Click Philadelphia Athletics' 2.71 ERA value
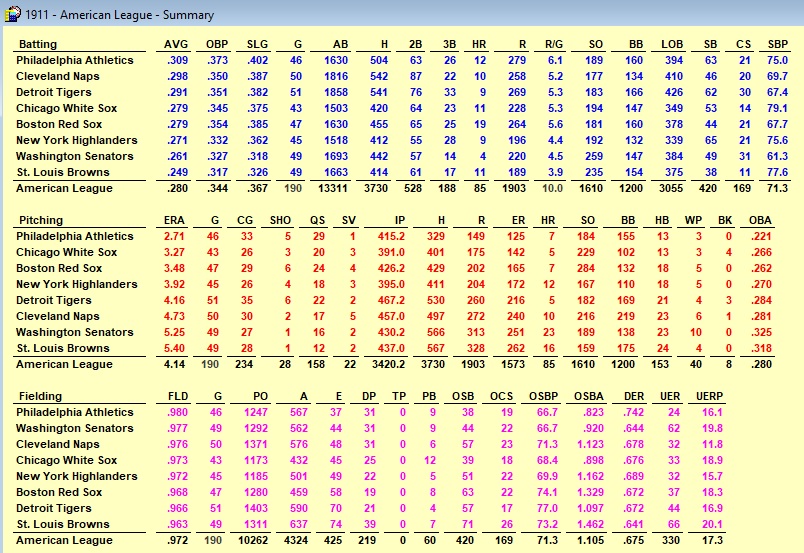The width and height of the screenshot is (804, 553). (174, 236)
